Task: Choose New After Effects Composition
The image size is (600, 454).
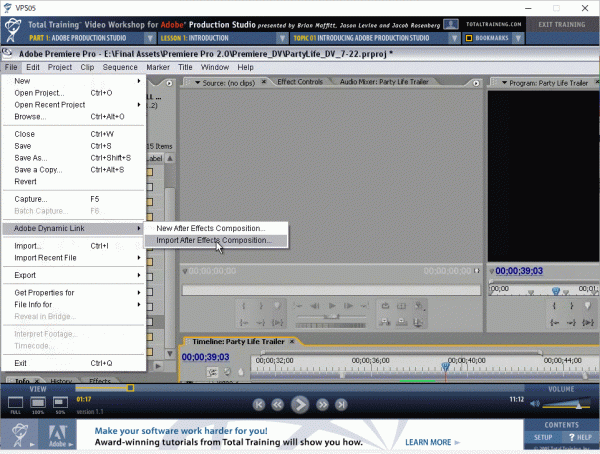Action: tap(216, 228)
